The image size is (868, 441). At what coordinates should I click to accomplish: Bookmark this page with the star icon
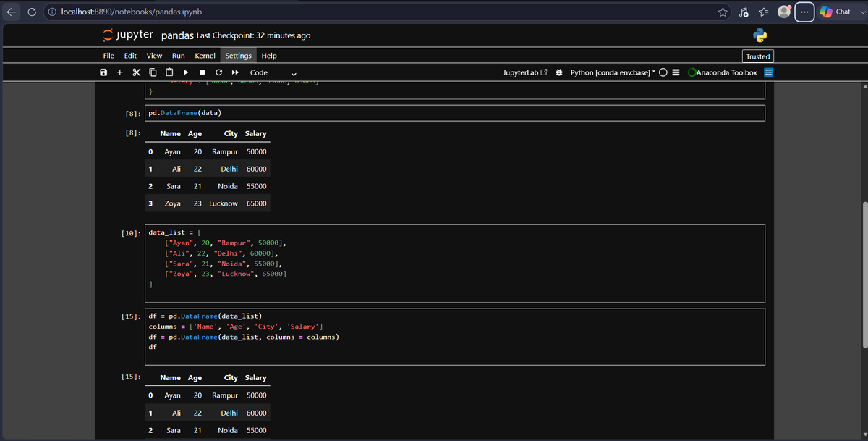[x=722, y=12]
